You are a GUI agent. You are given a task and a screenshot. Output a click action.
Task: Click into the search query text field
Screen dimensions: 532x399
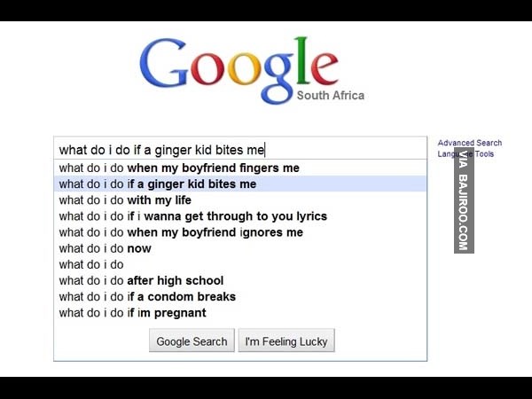point(240,150)
